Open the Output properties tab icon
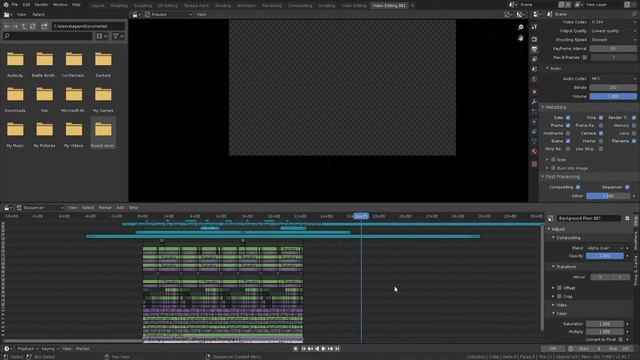This screenshot has width=640, height=360. pos(534,49)
